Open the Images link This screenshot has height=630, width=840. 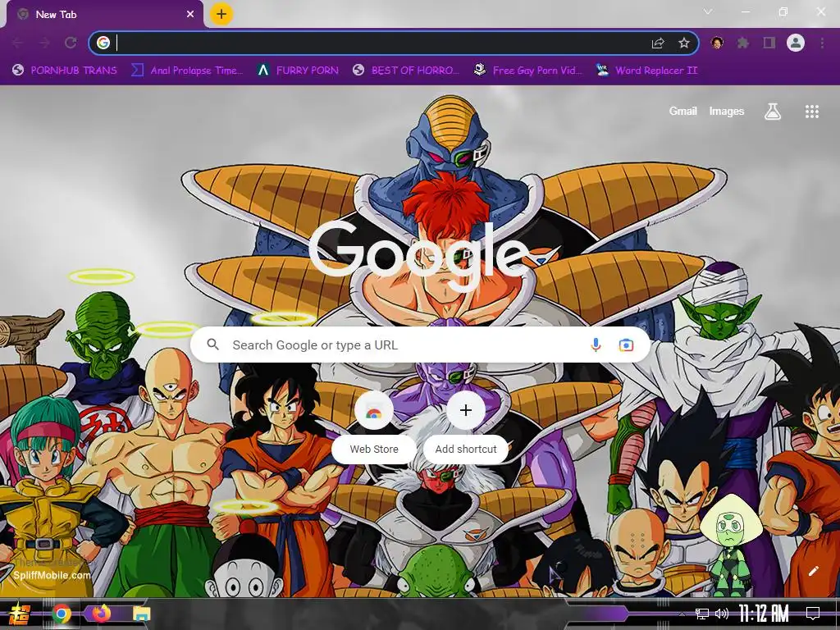pos(727,112)
